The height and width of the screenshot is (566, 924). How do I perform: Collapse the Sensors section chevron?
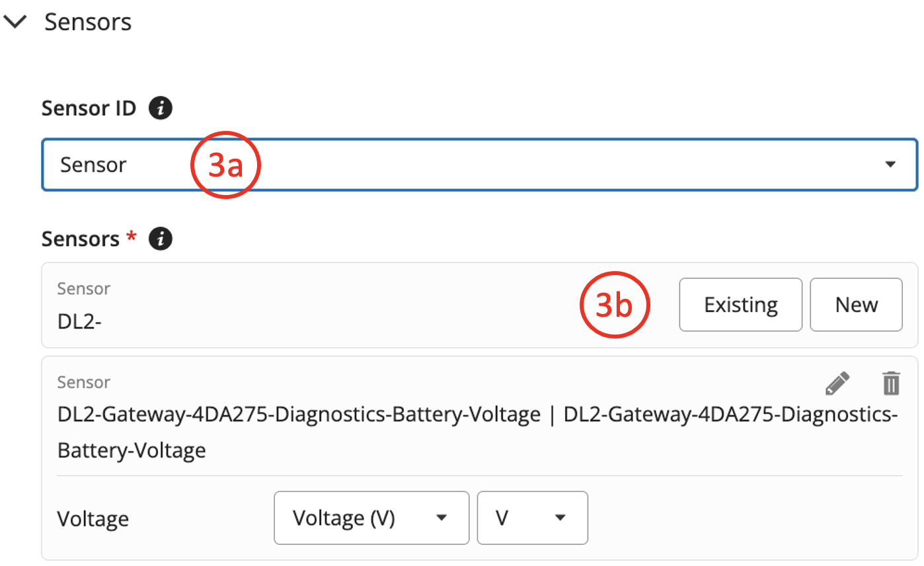point(15,22)
